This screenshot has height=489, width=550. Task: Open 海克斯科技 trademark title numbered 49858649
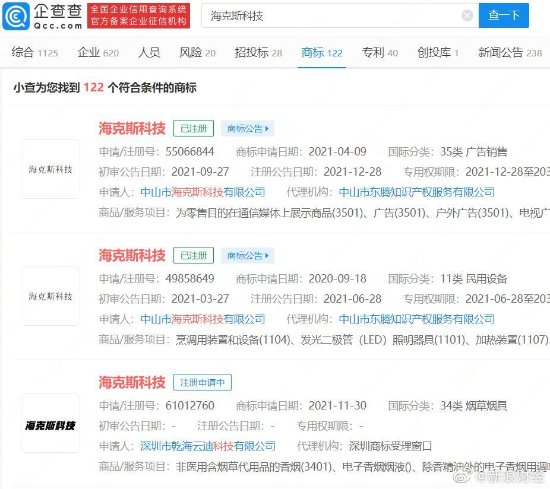coord(132,255)
